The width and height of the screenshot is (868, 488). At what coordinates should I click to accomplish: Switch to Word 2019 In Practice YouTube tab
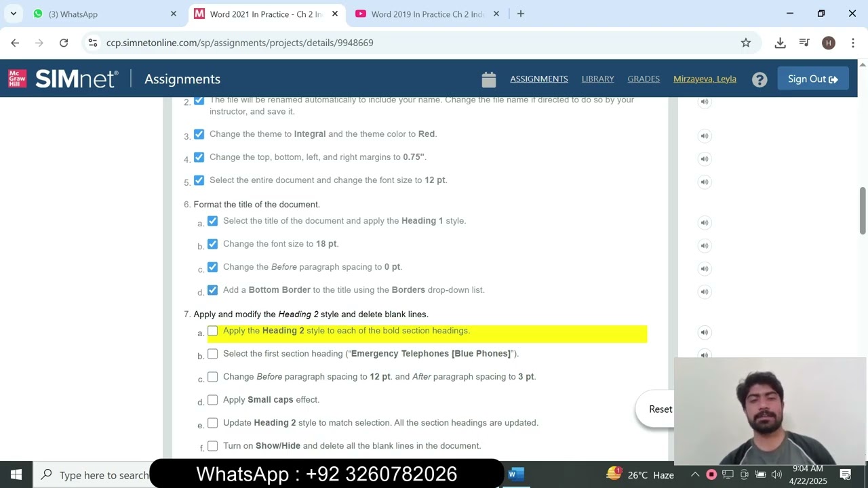[x=427, y=14]
